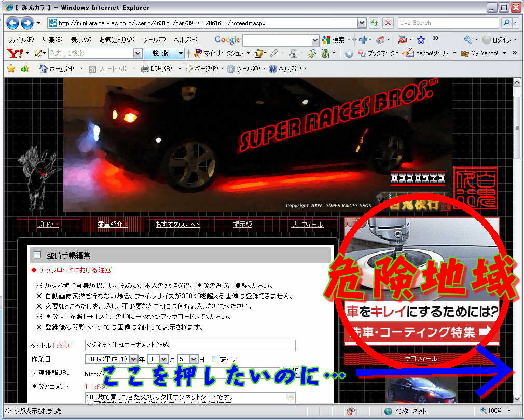Click the scroll down arrow of page
524x420 pixels.
pyautogui.click(x=517, y=399)
